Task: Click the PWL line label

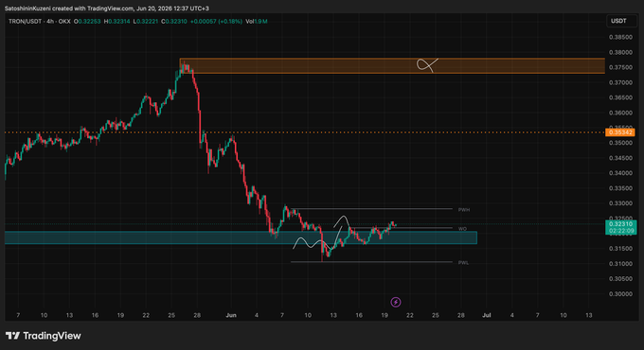Action: 463,263
